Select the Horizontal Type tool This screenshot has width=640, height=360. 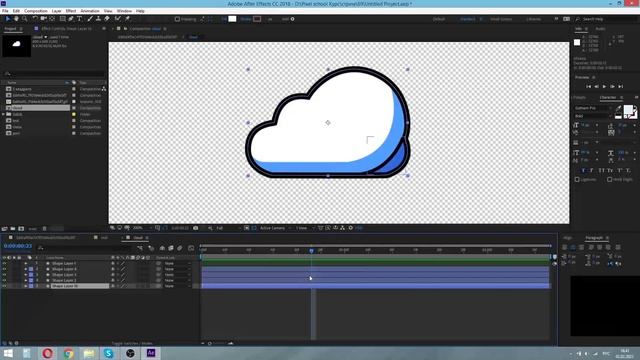(x=80, y=19)
